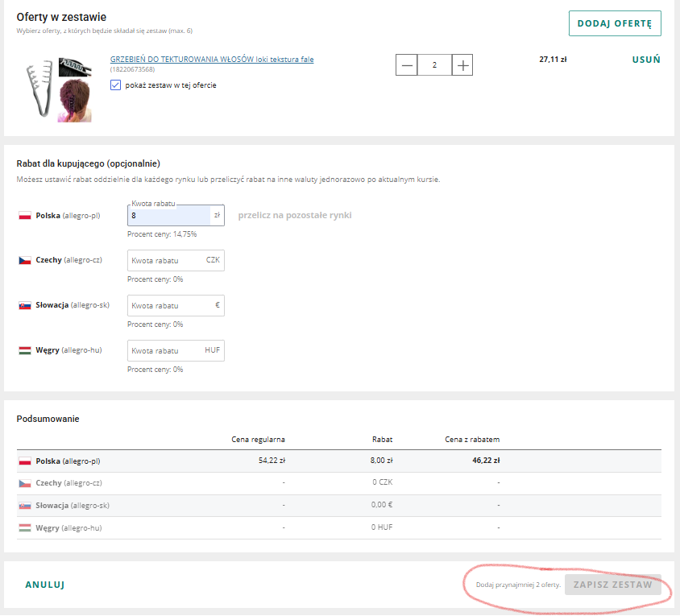Remove the offer with USUŃ

click(646, 59)
